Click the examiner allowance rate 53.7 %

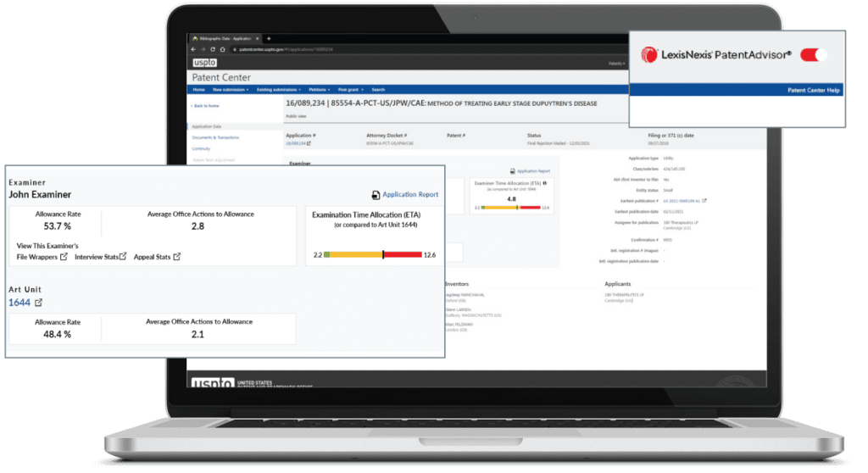pyautogui.click(x=58, y=226)
